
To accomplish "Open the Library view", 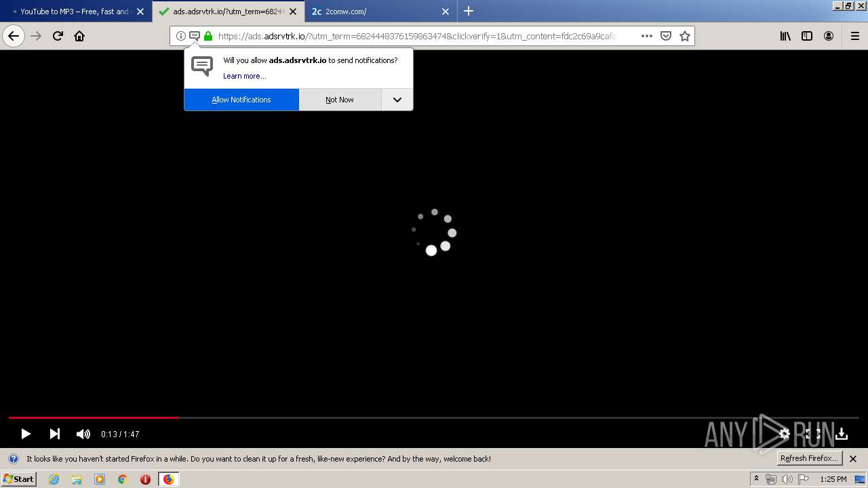I will (785, 36).
